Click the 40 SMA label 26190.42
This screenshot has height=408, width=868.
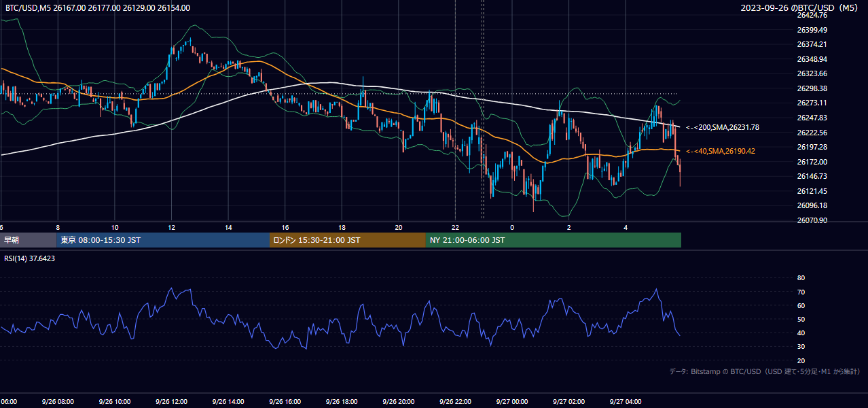click(721, 151)
